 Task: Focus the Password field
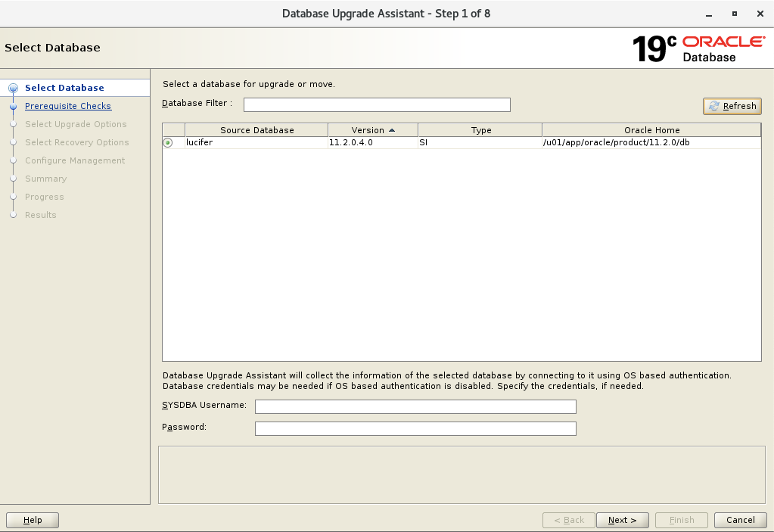tap(415, 428)
